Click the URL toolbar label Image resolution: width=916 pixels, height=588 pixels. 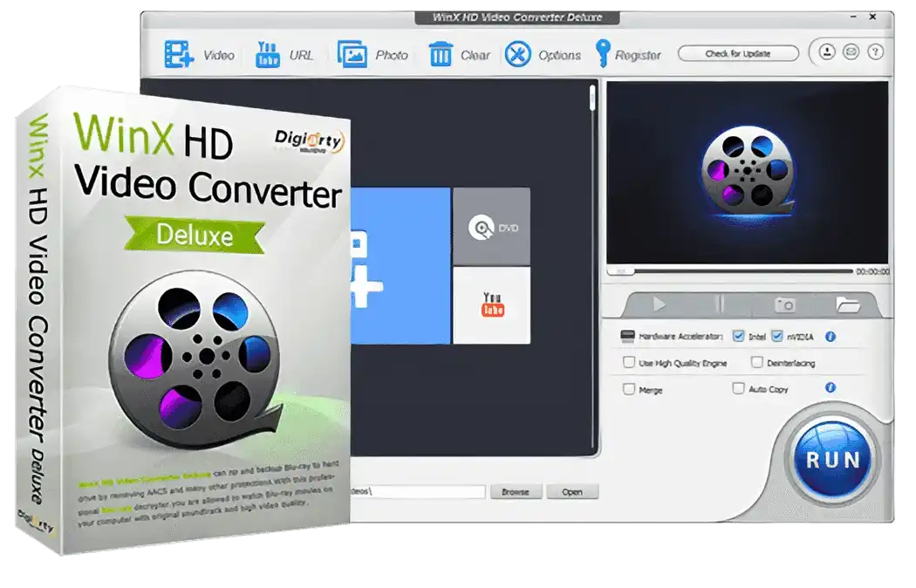[301, 55]
